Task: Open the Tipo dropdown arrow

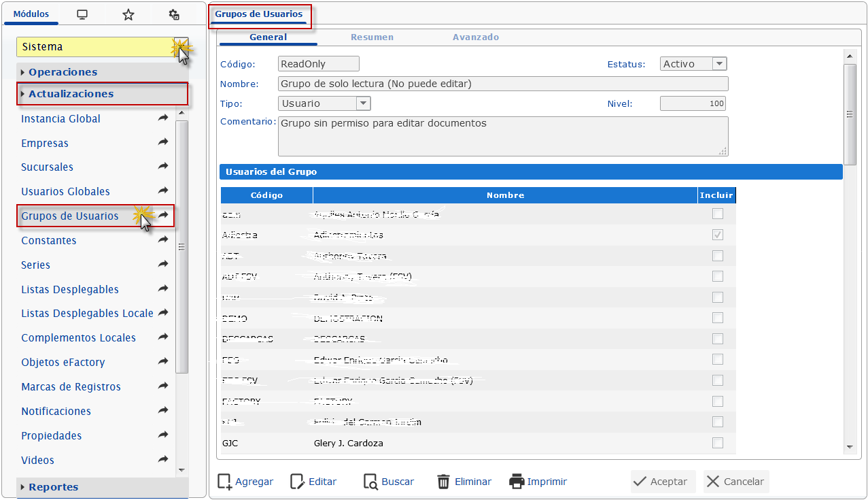Action: click(363, 103)
